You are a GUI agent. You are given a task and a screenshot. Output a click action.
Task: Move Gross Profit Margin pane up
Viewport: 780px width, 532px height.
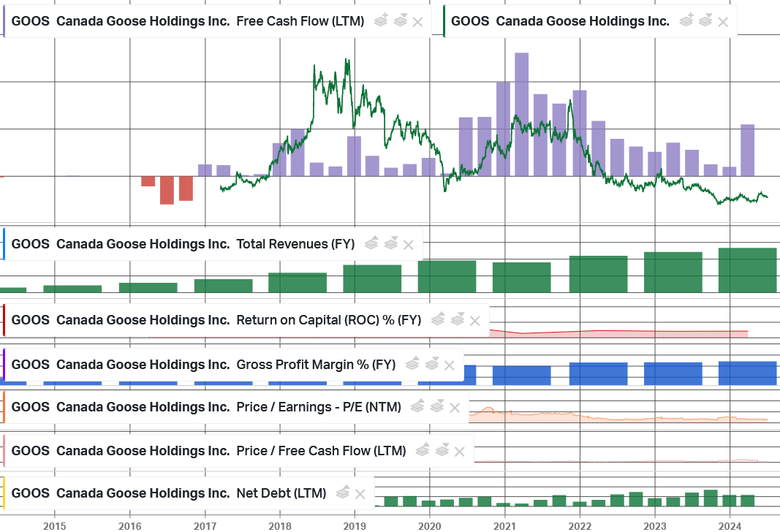click(x=412, y=364)
